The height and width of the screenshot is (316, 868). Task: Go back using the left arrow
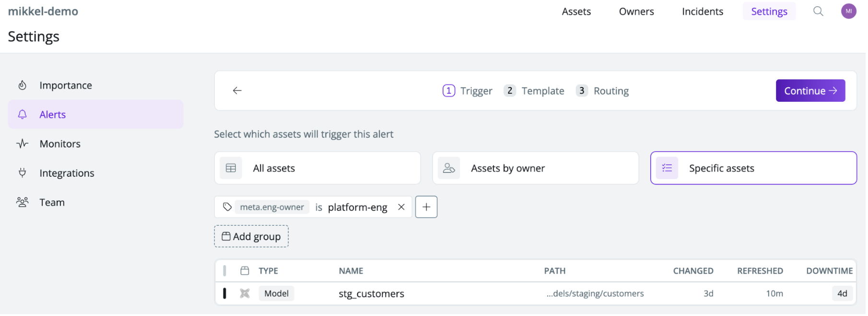[x=237, y=91]
